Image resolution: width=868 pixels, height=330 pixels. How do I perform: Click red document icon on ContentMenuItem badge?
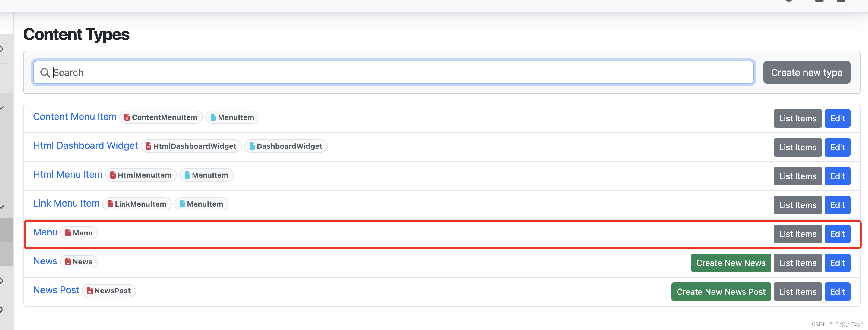(127, 117)
